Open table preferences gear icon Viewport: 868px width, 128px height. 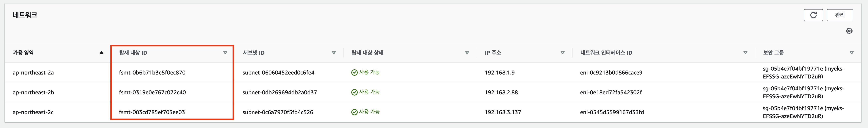pos(849,31)
